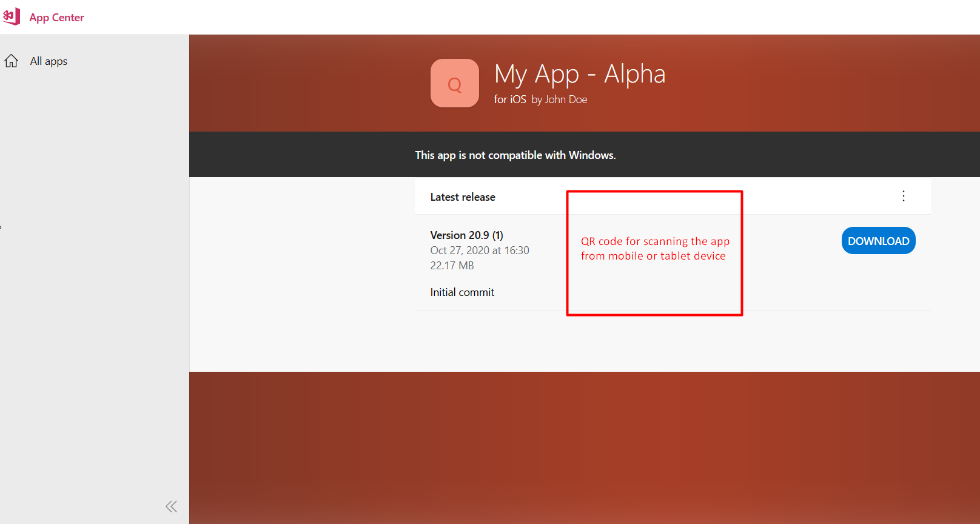Click the Latest release heading
The image size is (980, 524).
[x=463, y=197]
